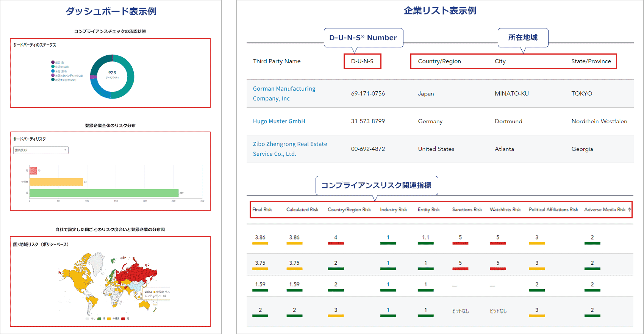Open Gorman Manufacturing Company, Inc link
The image size is (644, 334).
pos(284,94)
